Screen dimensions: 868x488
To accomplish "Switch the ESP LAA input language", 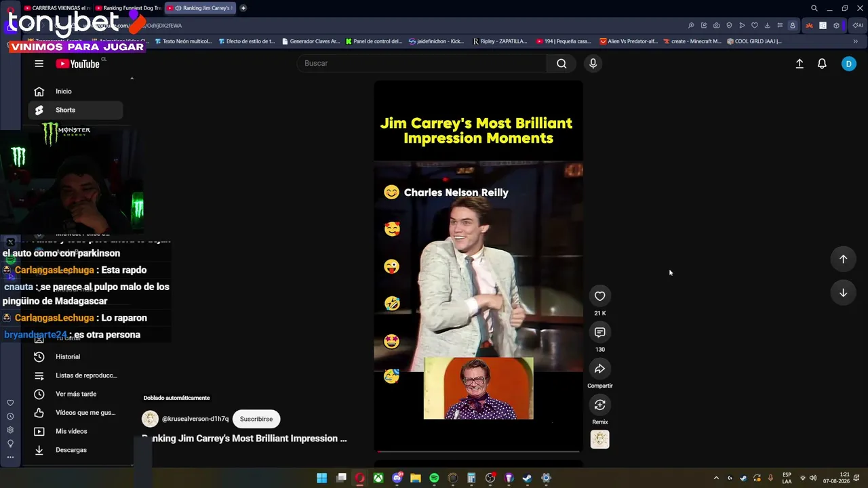I will click(x=787, y=478).
